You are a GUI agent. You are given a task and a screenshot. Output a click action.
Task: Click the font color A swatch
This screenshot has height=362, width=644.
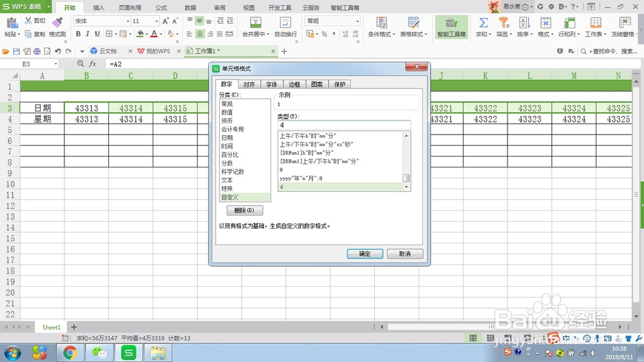[x=154, y=33]
